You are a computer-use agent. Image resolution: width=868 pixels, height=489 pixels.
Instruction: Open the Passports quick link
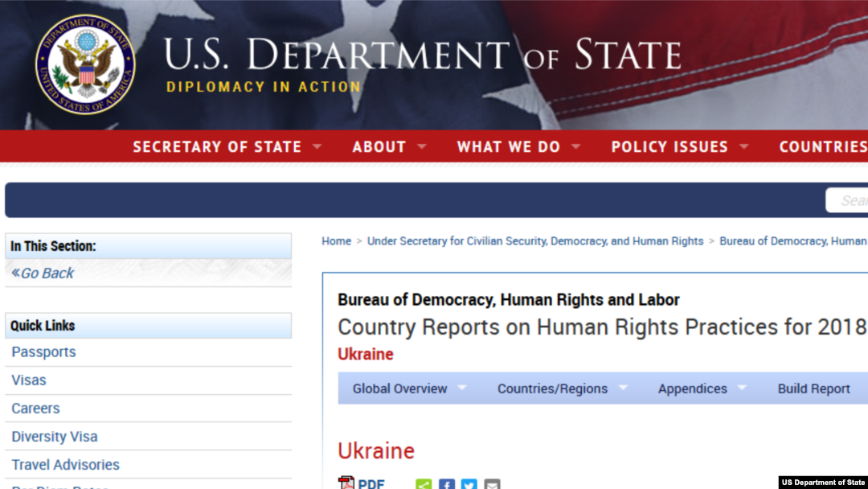pos(43,352)
